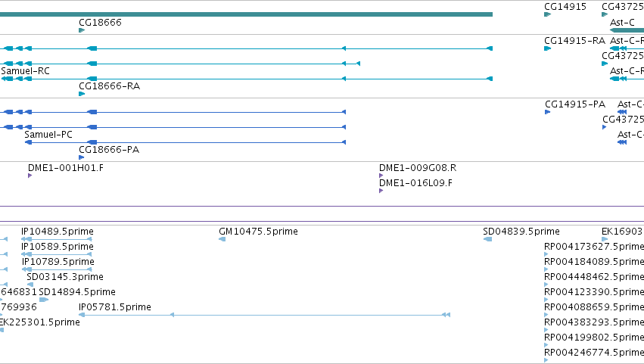Click the SD14894.5prime label
Image resolution: width=644 pixels, height=364 pixels.
(x=77, y=292)
